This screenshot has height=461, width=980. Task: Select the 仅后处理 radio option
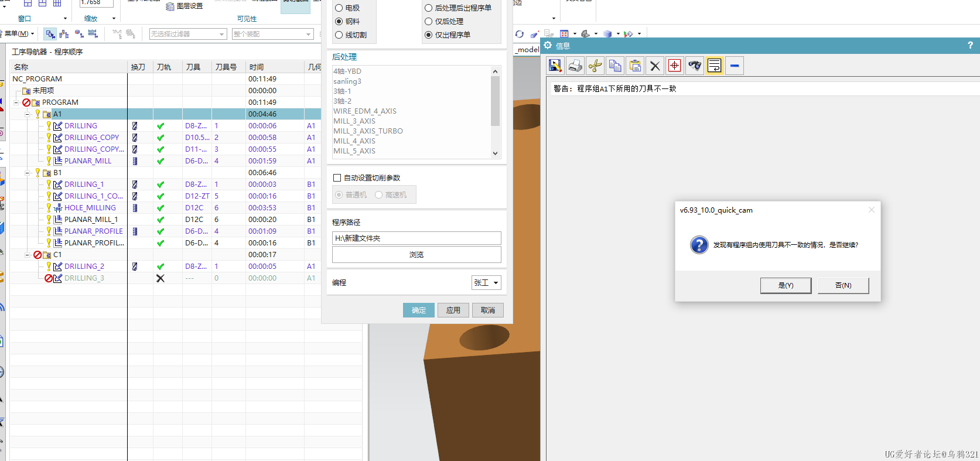click(x=428, y=22)
